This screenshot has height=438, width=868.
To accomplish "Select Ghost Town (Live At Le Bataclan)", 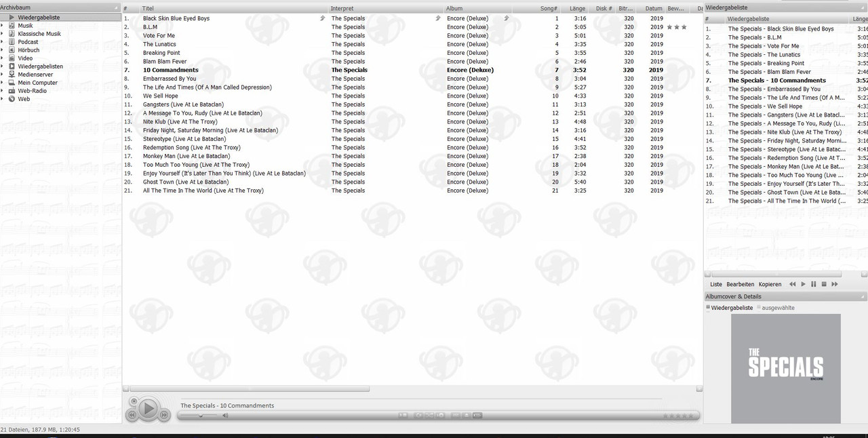I will (185, 182).
